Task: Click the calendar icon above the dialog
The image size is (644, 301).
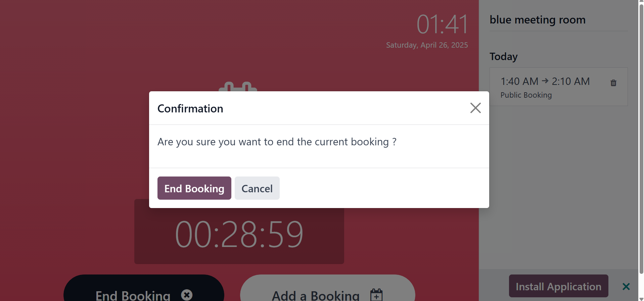Action: [x=238, y=86]
